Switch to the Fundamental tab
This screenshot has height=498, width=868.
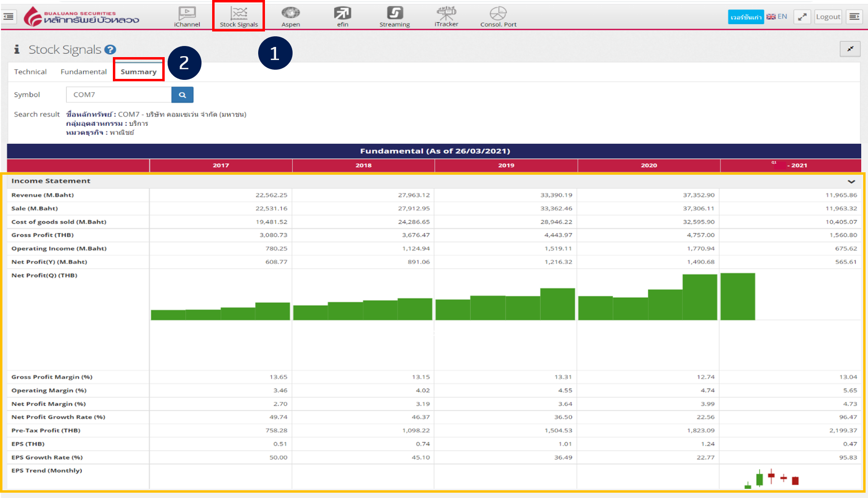point(83,72)
